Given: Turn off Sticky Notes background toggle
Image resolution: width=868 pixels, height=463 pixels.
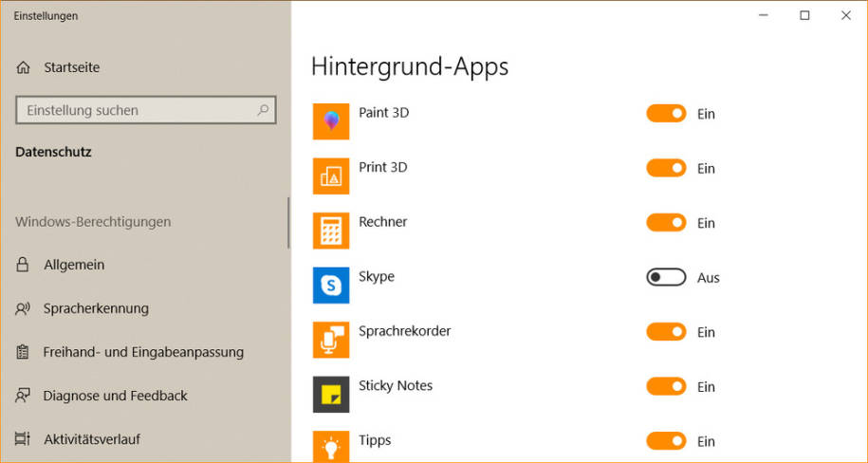Looking at the screenshot, I should [x=666, y=386].
